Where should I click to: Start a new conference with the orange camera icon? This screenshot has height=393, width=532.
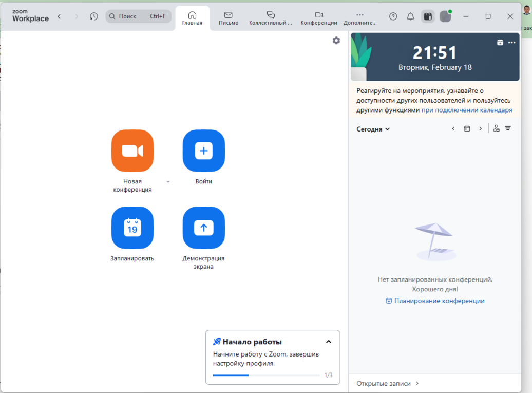tap(132, 151)
